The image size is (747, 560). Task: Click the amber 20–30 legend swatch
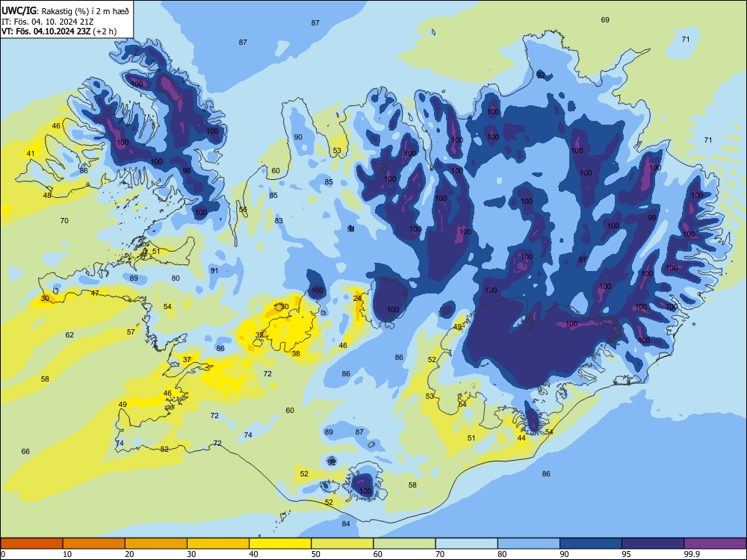tap(156, 544)
